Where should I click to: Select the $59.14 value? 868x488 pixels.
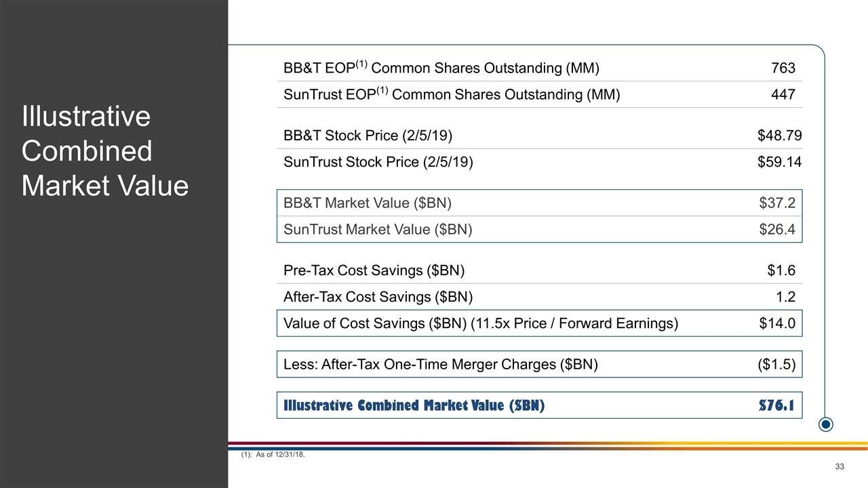point(779,163)
